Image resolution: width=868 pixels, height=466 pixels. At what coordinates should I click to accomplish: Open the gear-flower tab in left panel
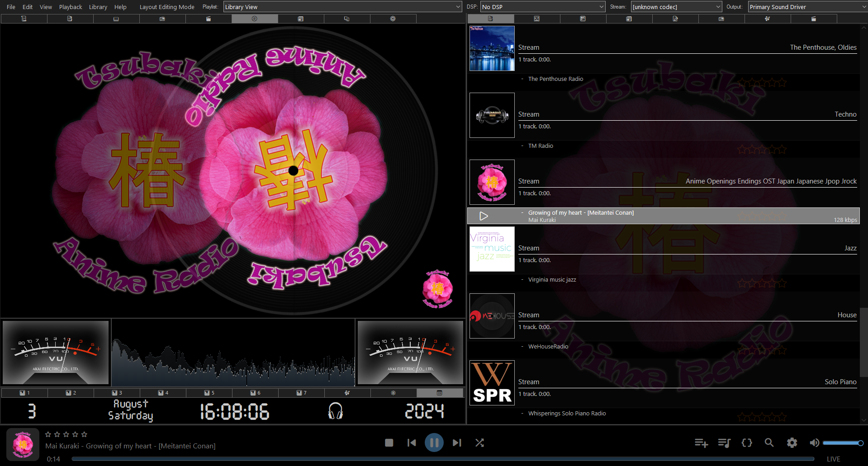[393, 19]
